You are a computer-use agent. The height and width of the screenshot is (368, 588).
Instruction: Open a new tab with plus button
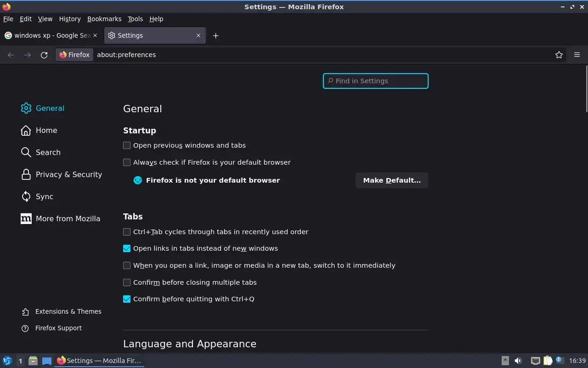(x=215, y=35)
